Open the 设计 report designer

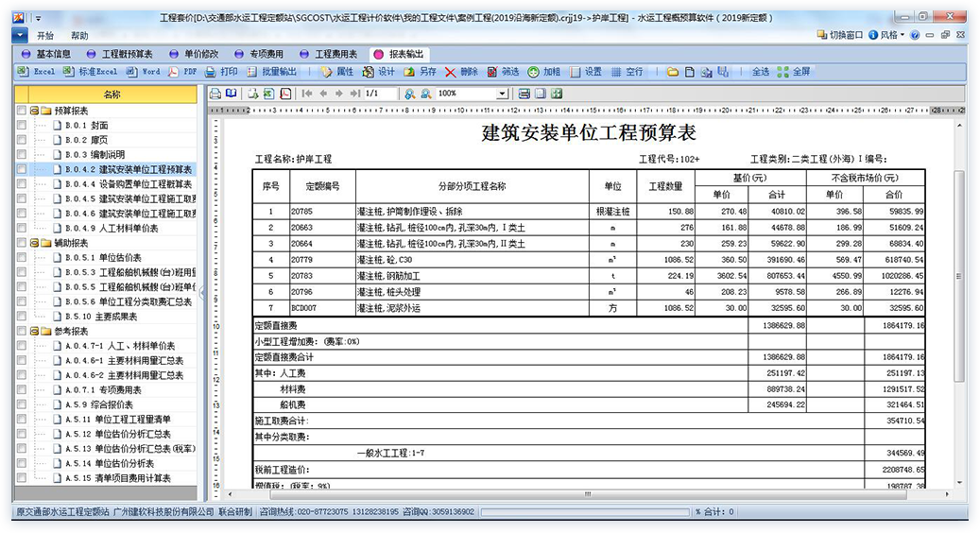click(x=379, y=72)
